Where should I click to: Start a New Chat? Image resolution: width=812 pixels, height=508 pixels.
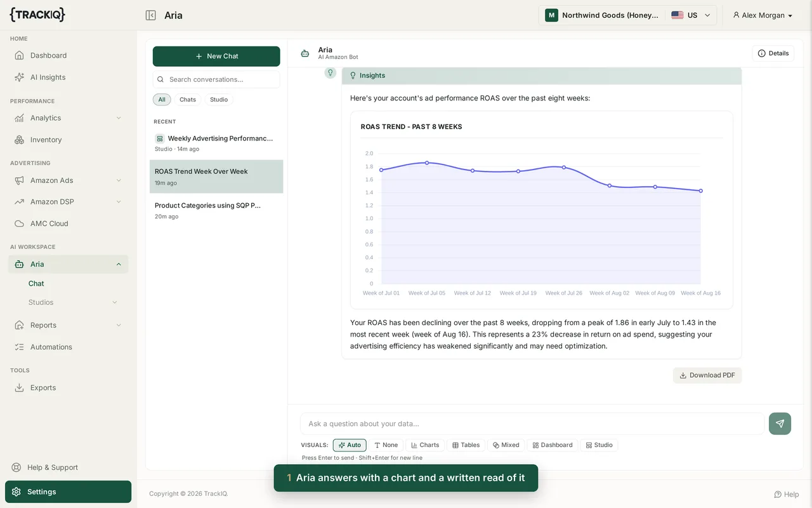coord(216,56)
